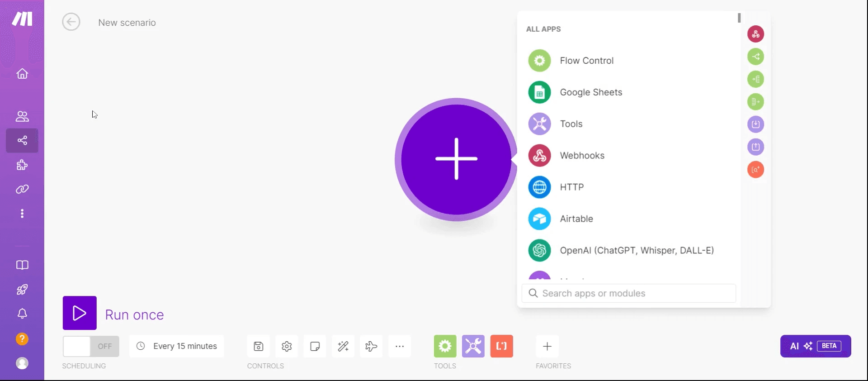Open the Scenarios share-nodes sidebar icon
This screenshot has width=868, height=381.
click(22, 140)
